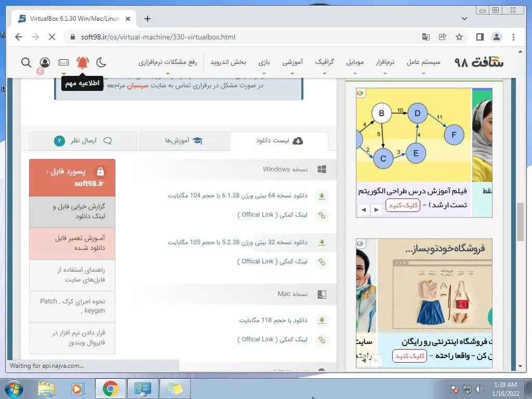Go back with the browser back arrow
The width and height of the screenshot is (532, 399).
click(x=19, y=37)
